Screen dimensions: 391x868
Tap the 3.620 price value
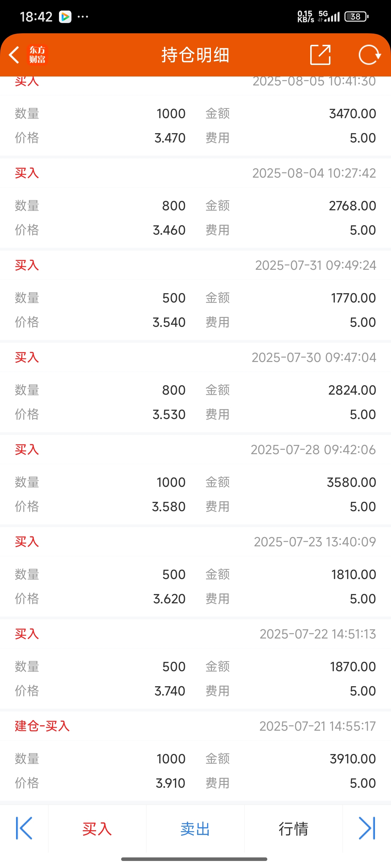click(169, 599)
